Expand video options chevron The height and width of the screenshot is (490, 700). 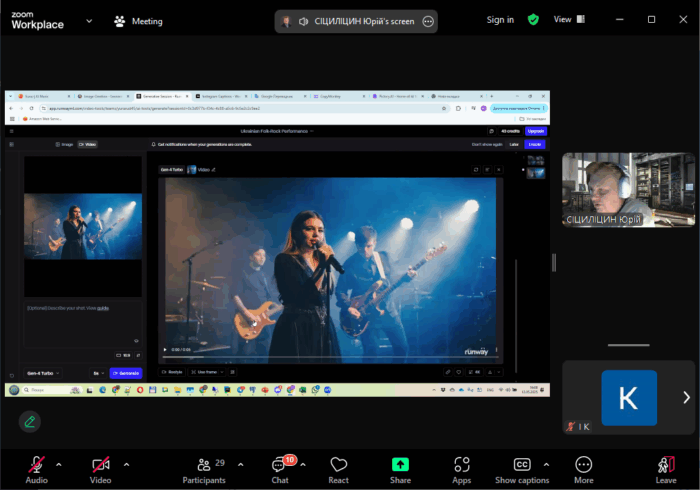(126, 464)
